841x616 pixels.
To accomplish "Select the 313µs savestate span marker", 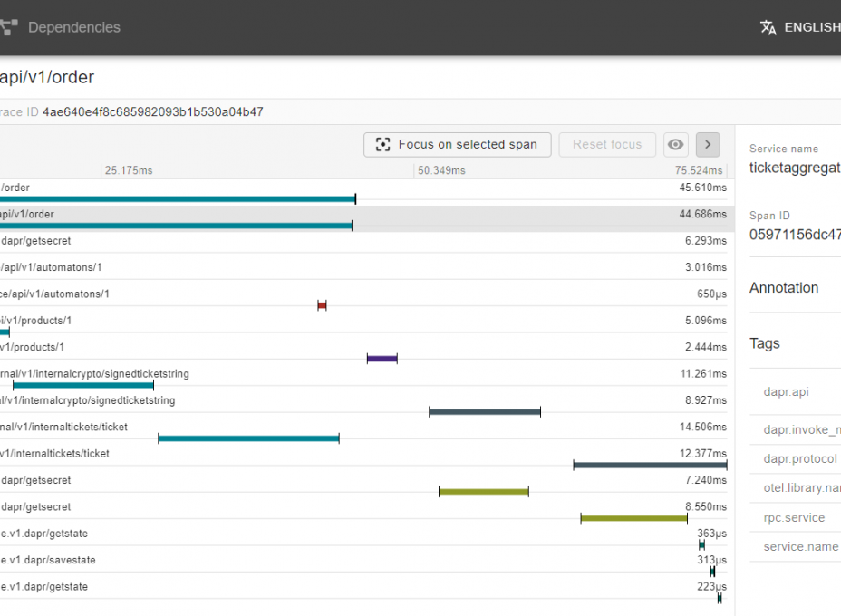I will pyautogui.click(x=712, y=572).
